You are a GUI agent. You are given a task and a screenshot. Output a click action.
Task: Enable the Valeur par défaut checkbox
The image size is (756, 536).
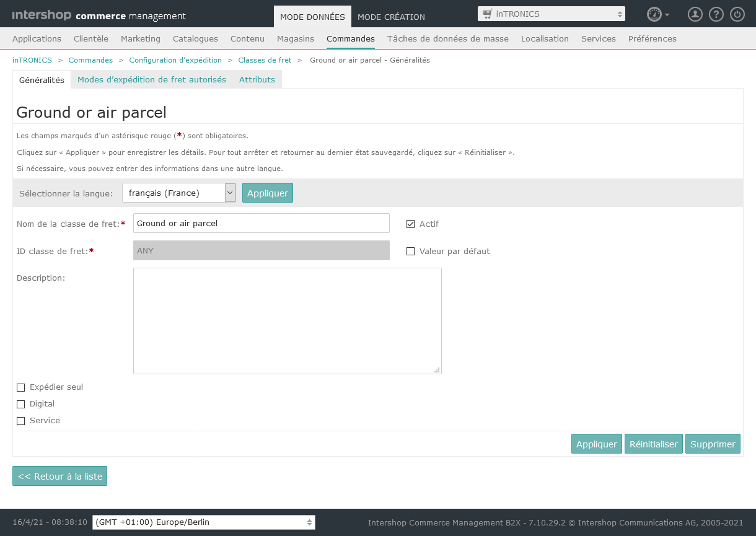tap(410, 252)
